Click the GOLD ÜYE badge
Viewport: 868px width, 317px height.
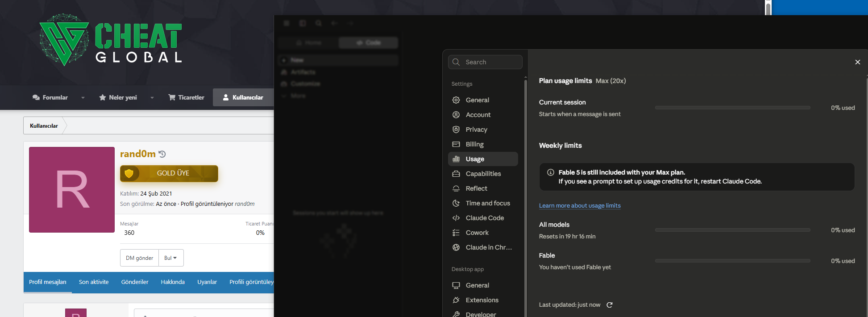[x=169, y=173]
